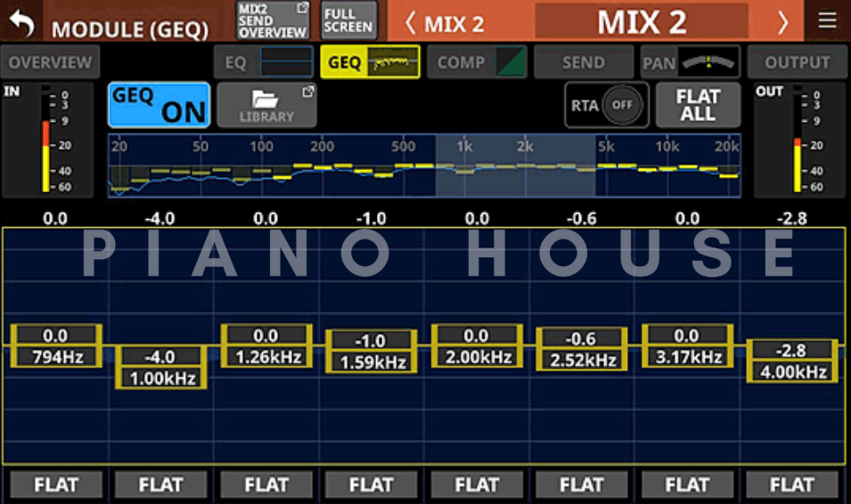The width and height of the screenshot is (851, 504).
Task: Open the OVERVIEW tab
Action: coord(50,62)
